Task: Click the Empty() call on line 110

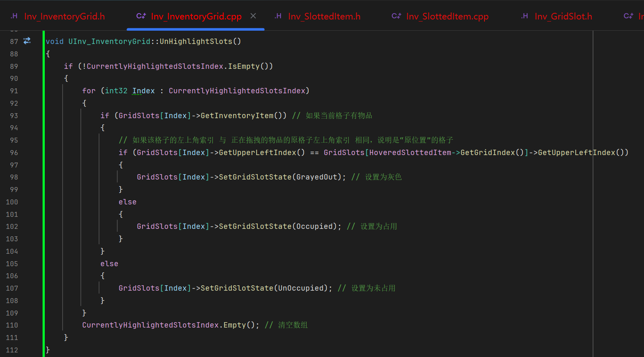Action: click(235, 325)
